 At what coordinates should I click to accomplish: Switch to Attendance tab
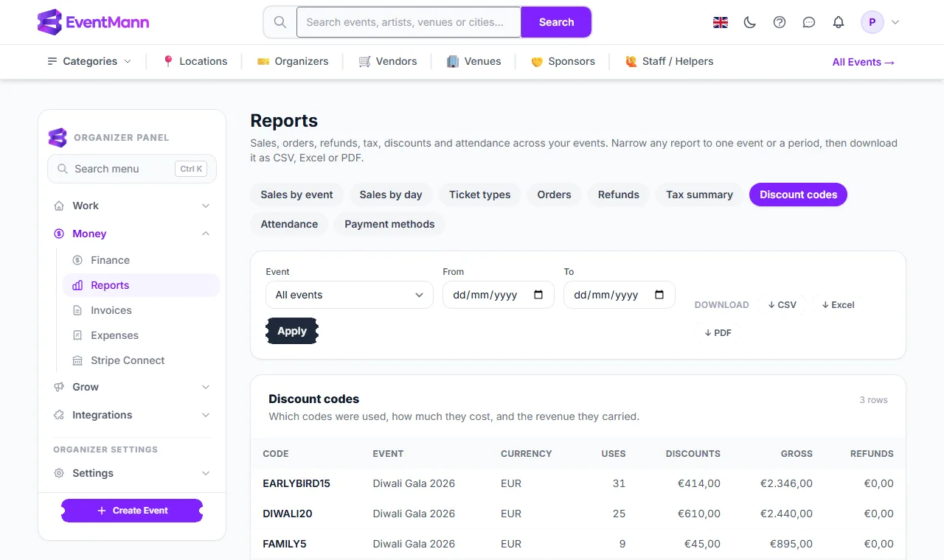point(289,224)
